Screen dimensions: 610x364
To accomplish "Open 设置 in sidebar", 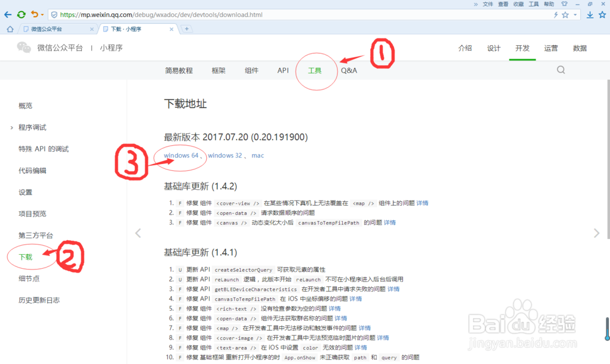I will [25, 192].
